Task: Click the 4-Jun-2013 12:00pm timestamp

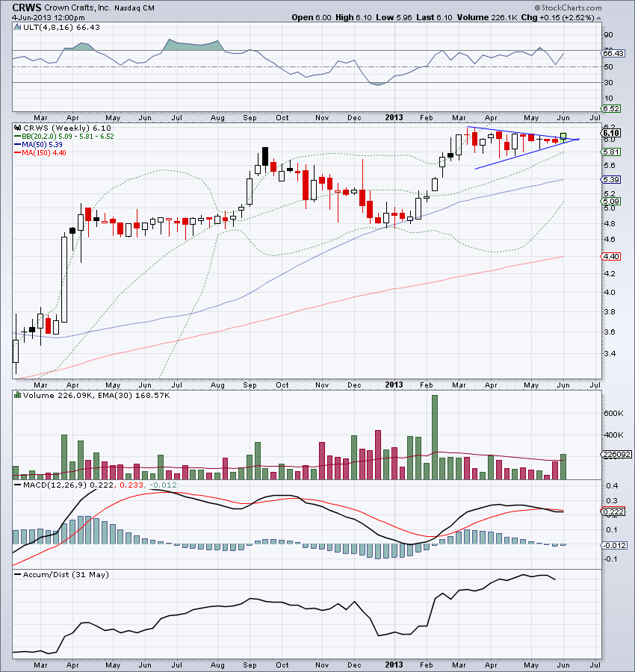Action: pos(48,18)
